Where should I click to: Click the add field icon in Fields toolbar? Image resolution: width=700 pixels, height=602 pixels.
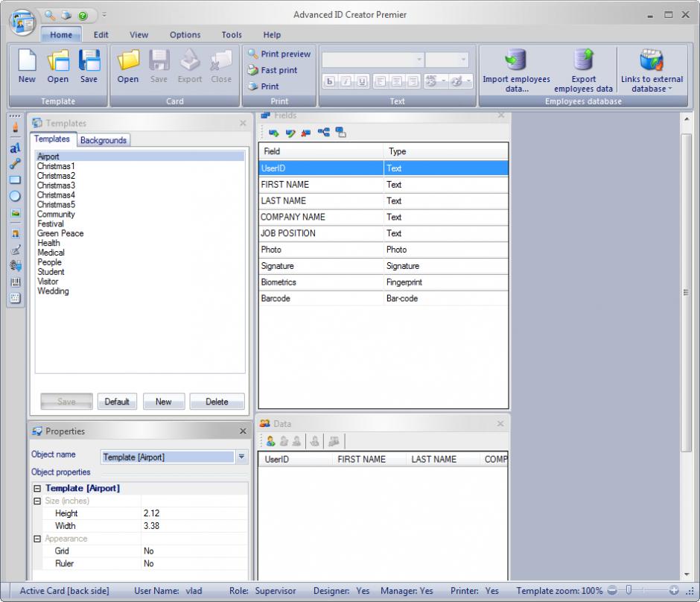click(273, 133)
